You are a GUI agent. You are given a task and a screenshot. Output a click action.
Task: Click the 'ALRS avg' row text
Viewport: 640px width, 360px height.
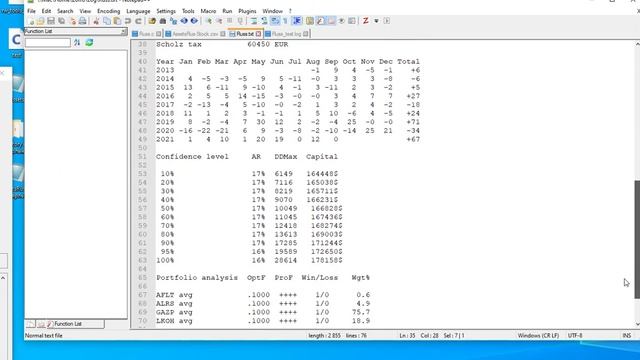tap(174, 304)
